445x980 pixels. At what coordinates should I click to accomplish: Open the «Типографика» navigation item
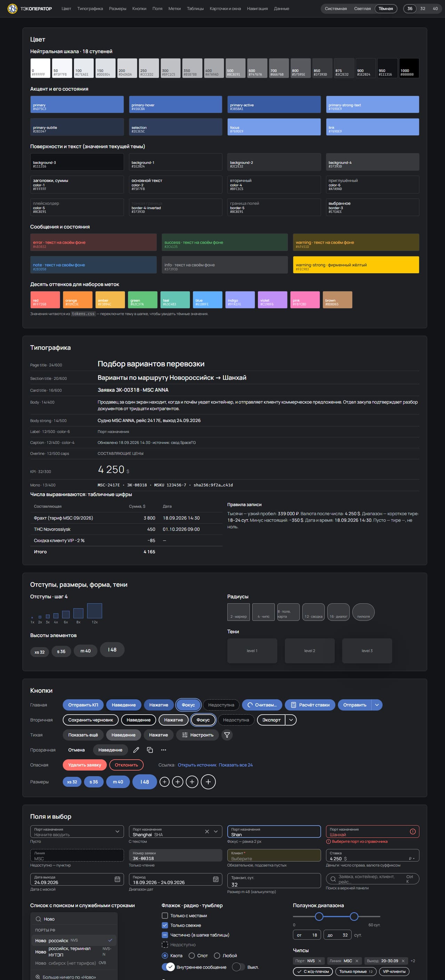click(x=90, y=8)
